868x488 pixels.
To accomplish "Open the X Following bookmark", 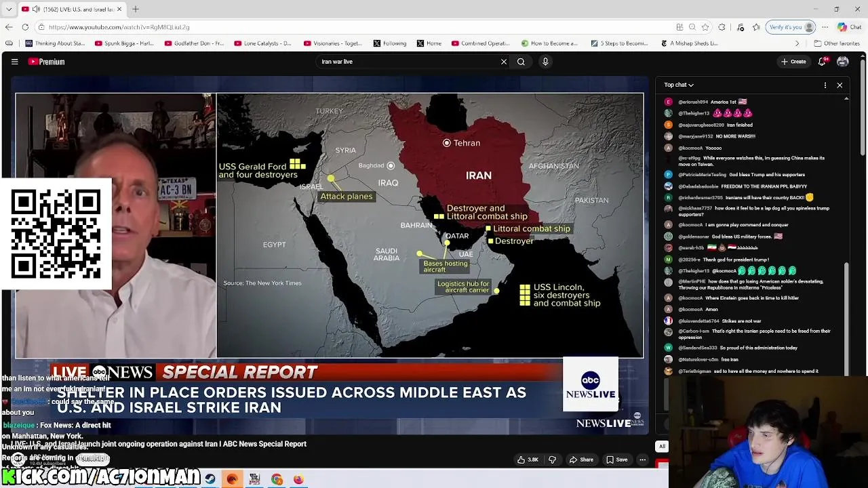I will pyautogui.click(x=390, y=43).
